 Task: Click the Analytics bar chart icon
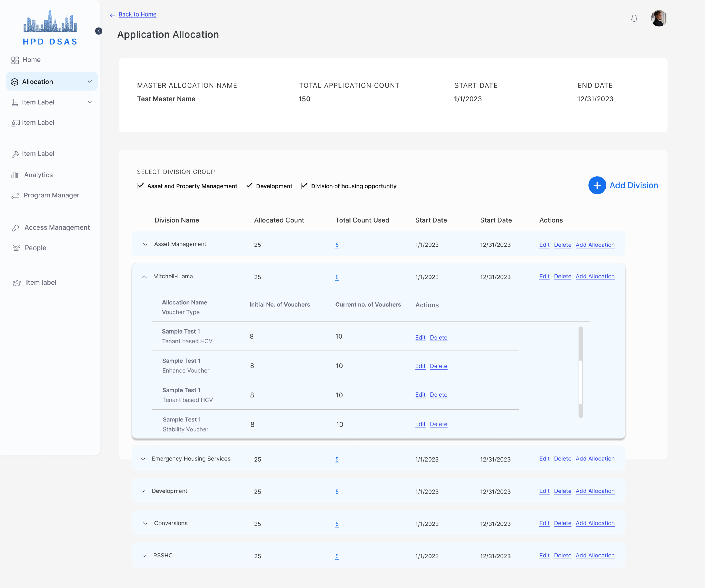pyautogui.click(x=15, y=175)
